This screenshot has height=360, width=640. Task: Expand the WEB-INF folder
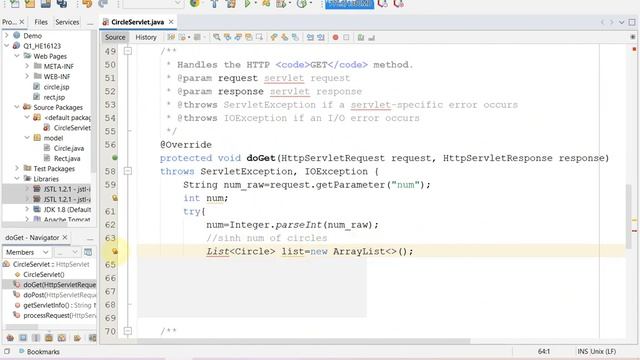[x=27, y=76]
